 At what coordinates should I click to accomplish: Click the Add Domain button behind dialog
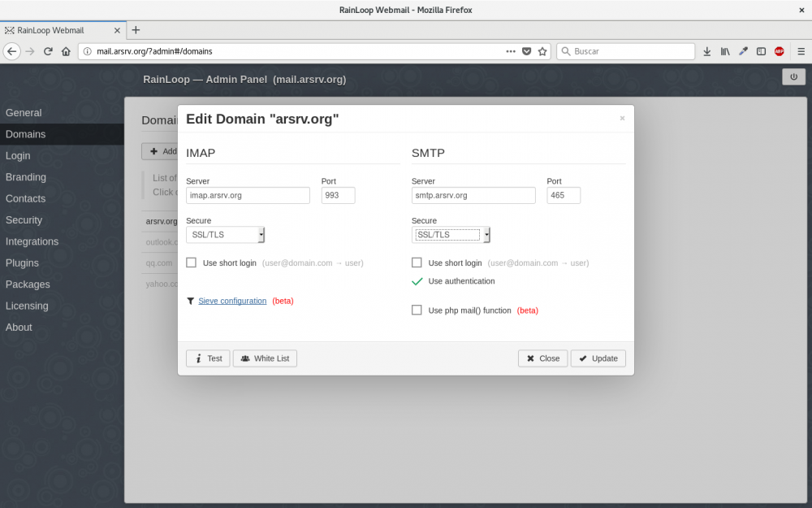pos(160,151)
